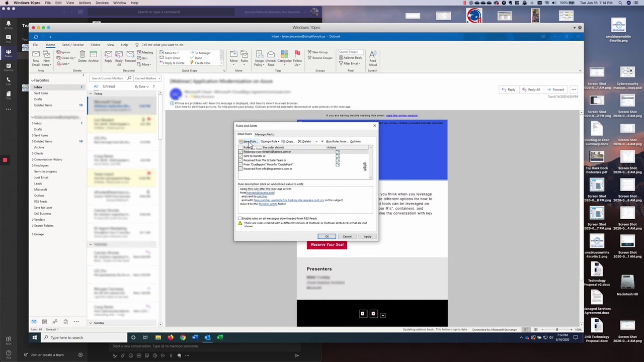Click the patches underlined value
This screenshot has height=362, width=644.
(x=262, y=197)
